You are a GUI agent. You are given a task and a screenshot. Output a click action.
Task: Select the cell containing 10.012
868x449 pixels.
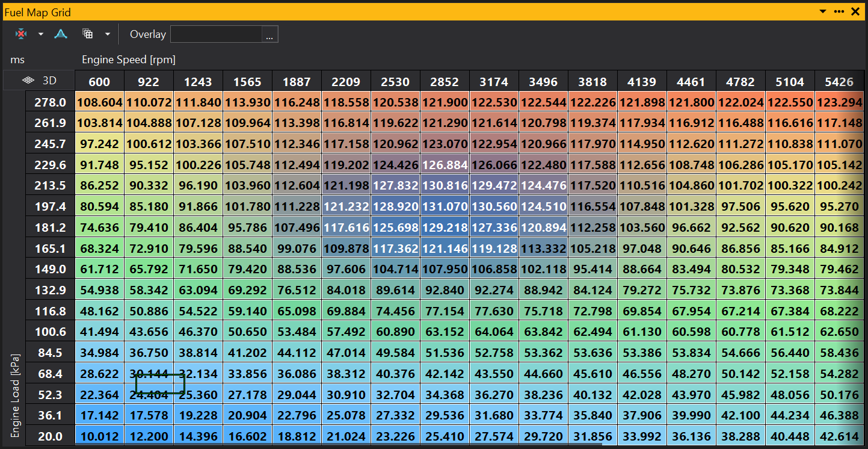(x=99, y=436)
